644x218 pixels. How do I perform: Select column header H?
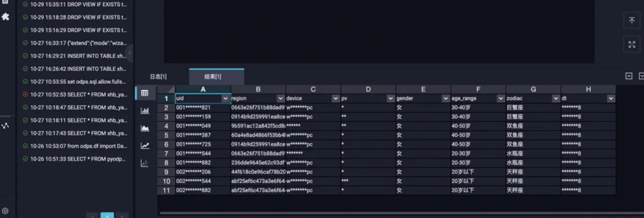tap(588, 89)
